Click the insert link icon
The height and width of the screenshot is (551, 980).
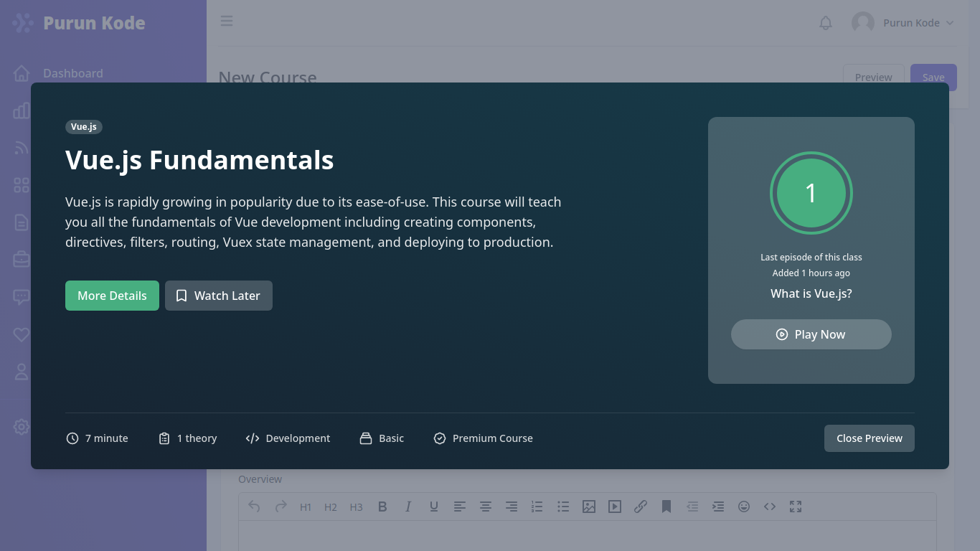coord(641,507)
